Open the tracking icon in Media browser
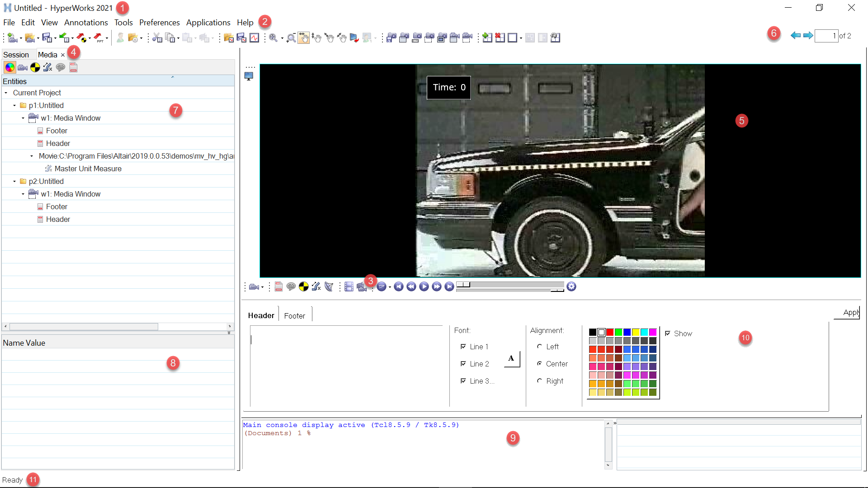868x488 pixels. (x=35, y=68)
